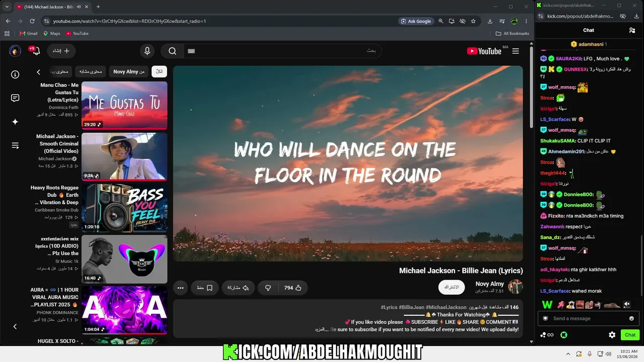Screen dimensions: 644x362
Task: Click the Kick chat scrollbar
Action: (641, 266)
